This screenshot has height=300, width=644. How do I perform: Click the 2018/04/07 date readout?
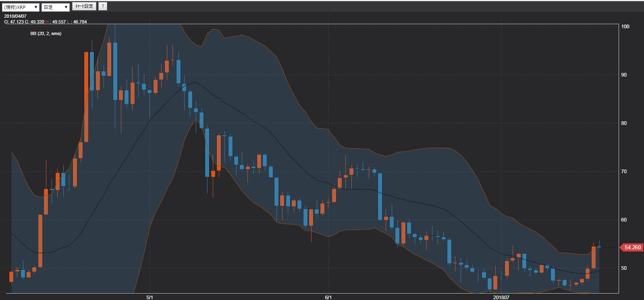point(15,16)
